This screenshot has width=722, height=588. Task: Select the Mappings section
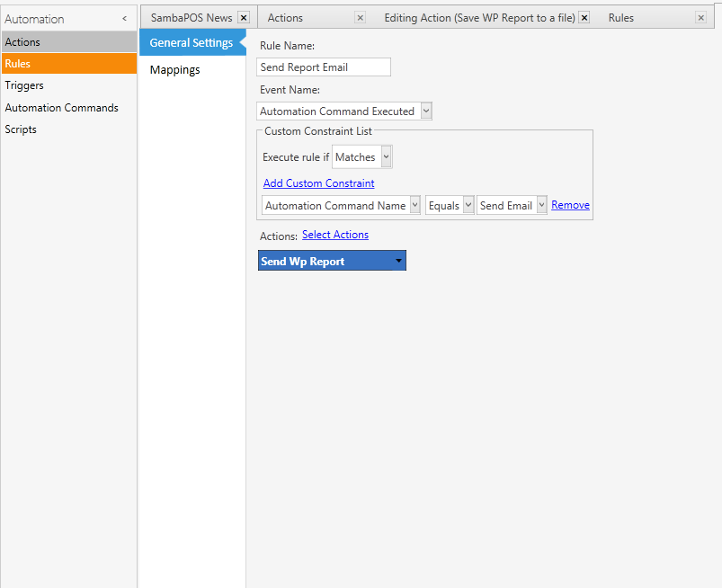[x=175, y=70]
